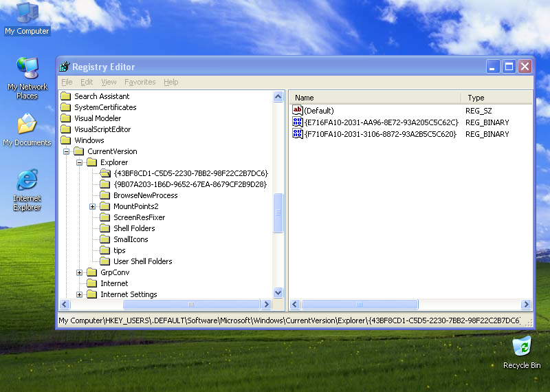Click the Visual Modeler folder icon
550x392 pixels.
[x=65, y=118]
